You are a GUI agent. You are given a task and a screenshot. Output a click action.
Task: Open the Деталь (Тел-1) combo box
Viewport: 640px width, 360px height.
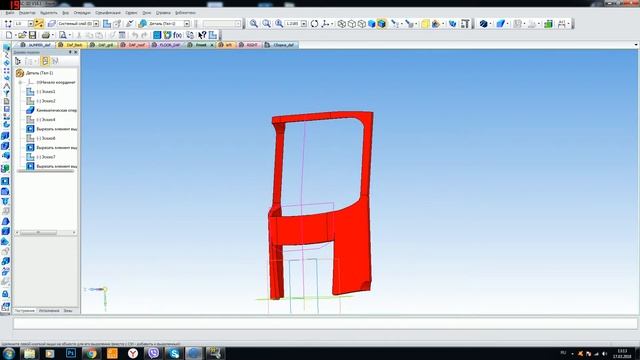(x=169, y=24)
